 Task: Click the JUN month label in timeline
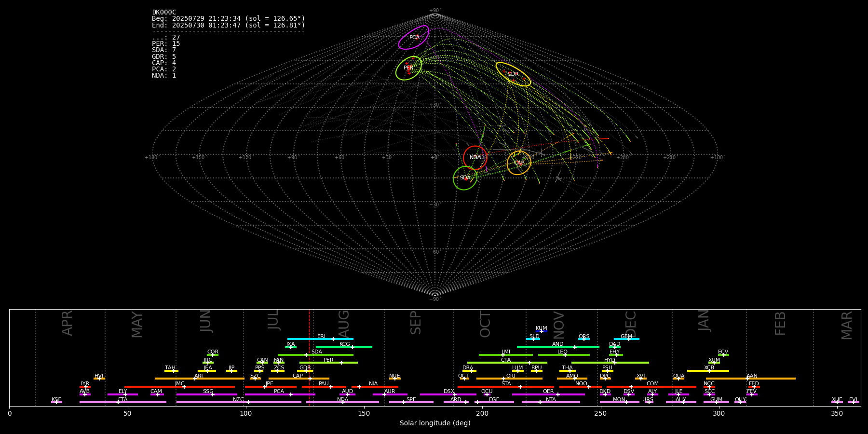point(206,321)
